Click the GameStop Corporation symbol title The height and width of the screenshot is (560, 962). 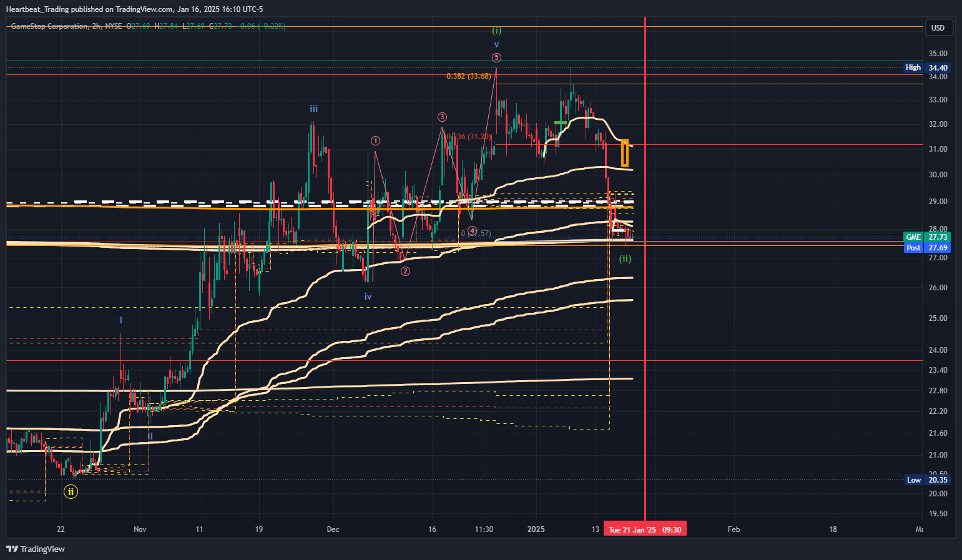49,26
